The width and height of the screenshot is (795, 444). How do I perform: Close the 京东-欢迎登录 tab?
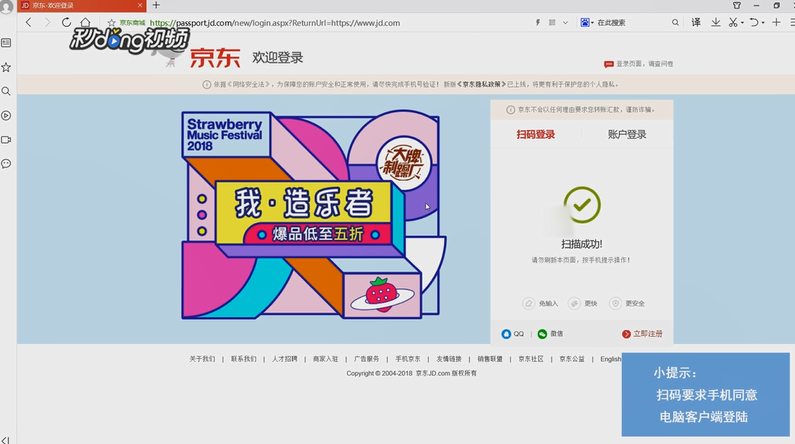click(140, 5)
